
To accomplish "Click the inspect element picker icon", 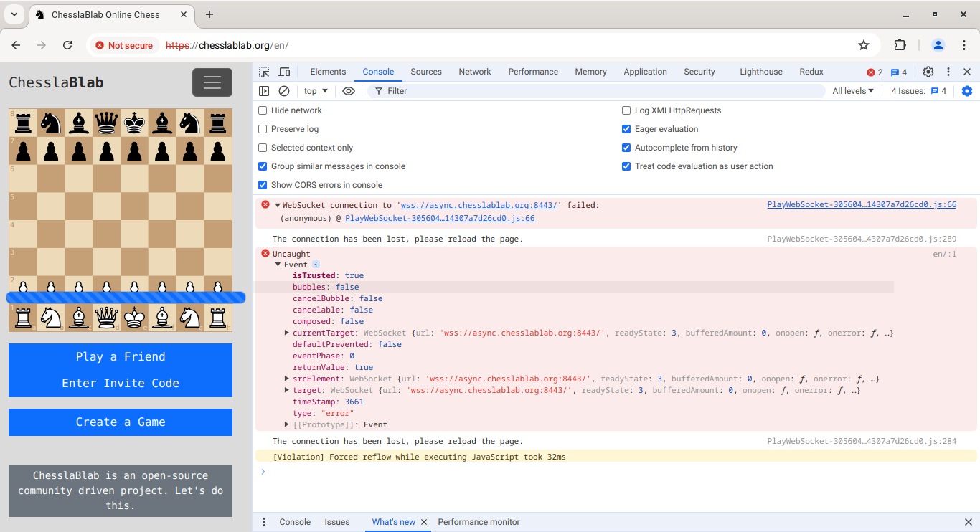I will 264,72.
